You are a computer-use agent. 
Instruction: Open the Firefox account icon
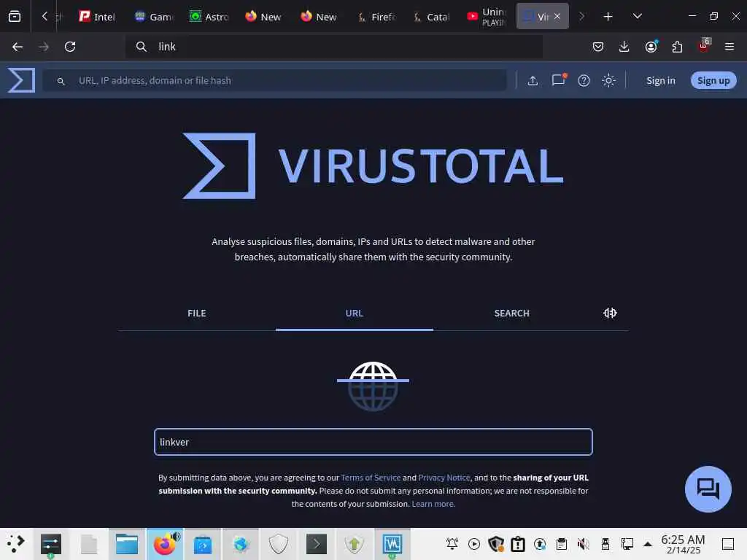[651, 47]
